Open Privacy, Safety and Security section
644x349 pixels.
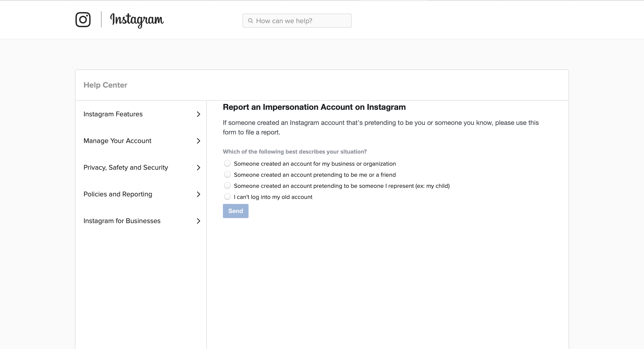tap(126, 168)
